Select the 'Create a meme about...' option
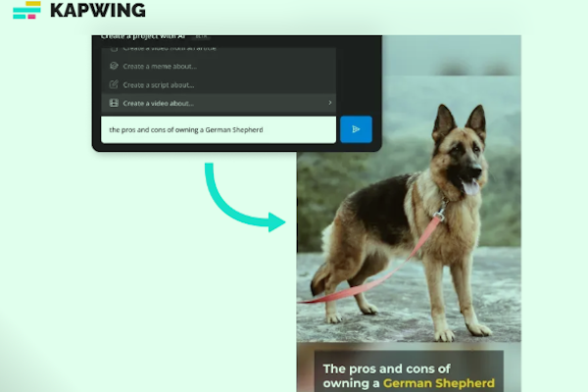Viewport: 588px width, 392px height. click(x=160, y=66)
